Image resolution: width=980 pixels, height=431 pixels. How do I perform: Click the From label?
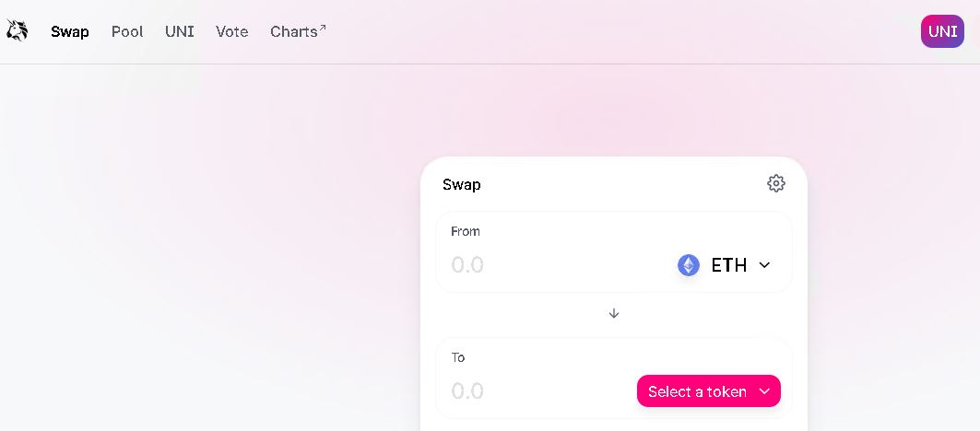pos(465,231)
